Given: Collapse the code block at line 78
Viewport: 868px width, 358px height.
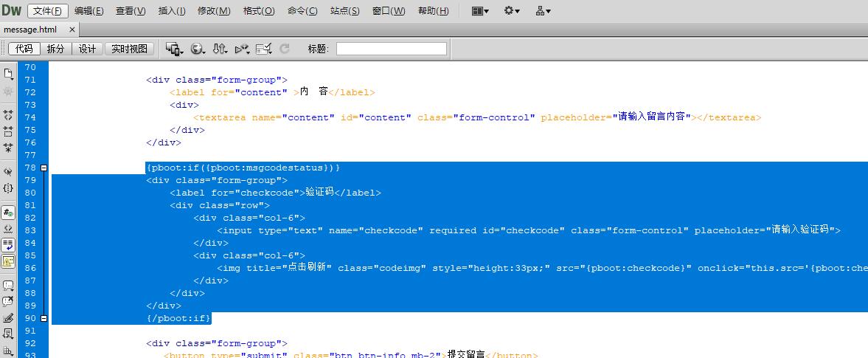Looking at the screenshot, I should pyautogui.click(x=44, y=168).
